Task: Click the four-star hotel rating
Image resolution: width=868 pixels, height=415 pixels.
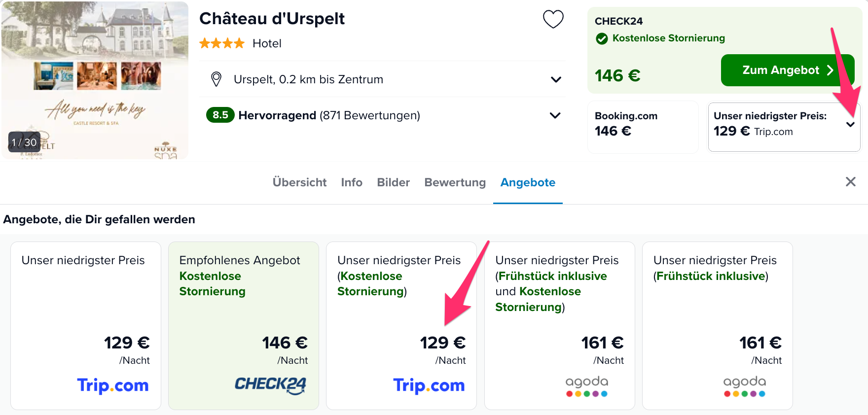Action: (222, 43)
